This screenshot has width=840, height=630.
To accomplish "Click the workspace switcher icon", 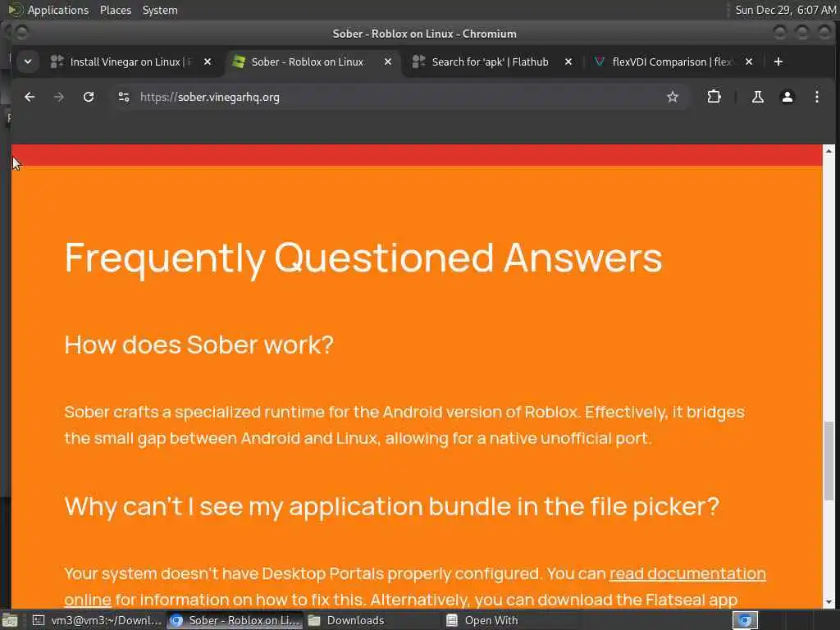I will click(x=745, y=620).
